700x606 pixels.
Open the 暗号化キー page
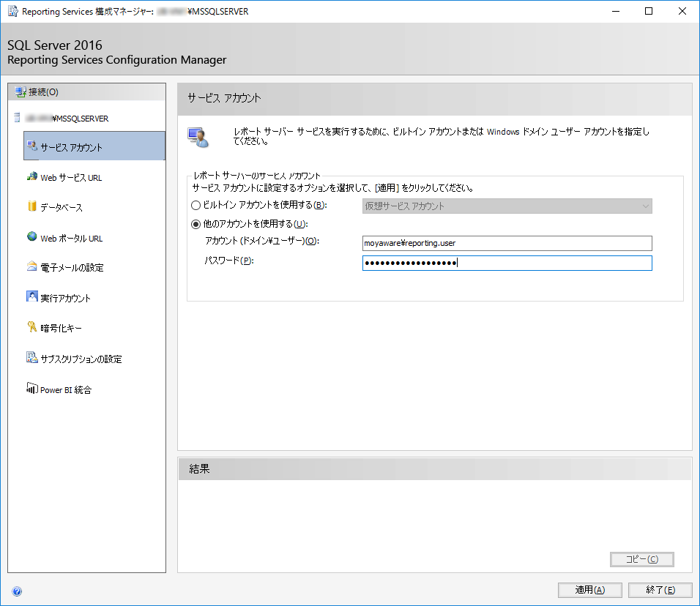61,329
